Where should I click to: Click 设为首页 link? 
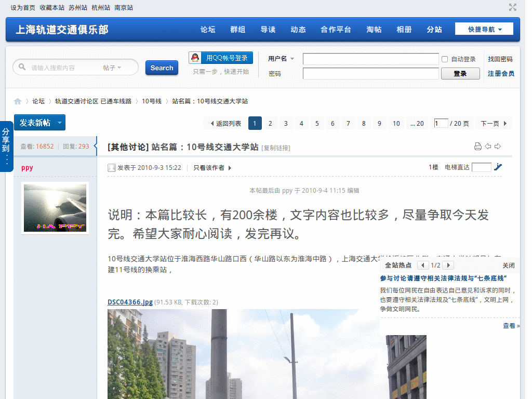click(23, 7)
